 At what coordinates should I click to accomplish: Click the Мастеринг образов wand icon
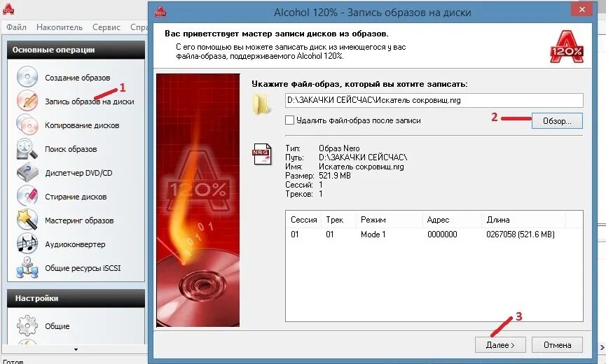tap(27, 220)
